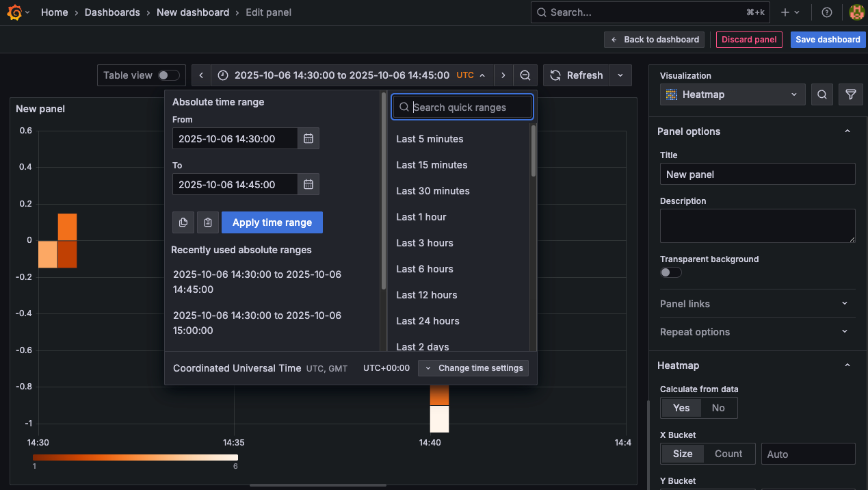Paste time range from clipboard icon
Screen dimensions: 868x490
pyautogui.click(x=208, y=222)
